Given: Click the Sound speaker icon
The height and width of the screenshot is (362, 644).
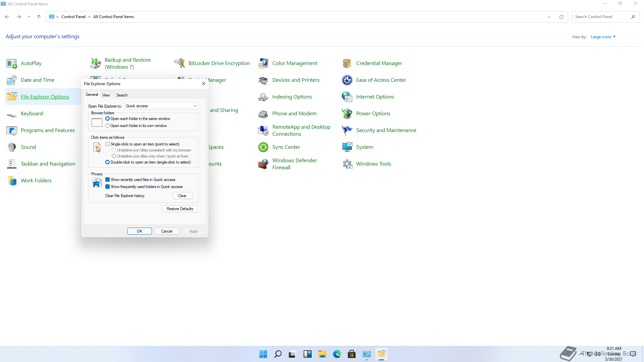Looking at the screenshot, I should [x=12, y=147].
